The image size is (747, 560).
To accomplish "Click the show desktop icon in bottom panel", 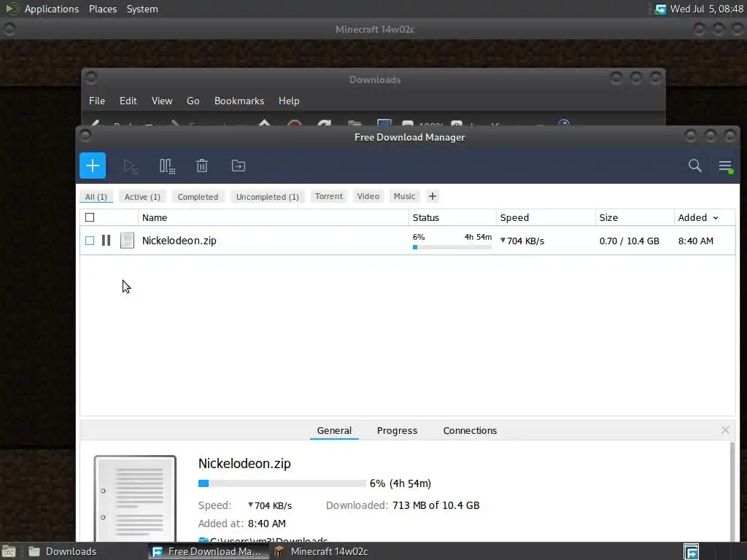I will [9, 551].
